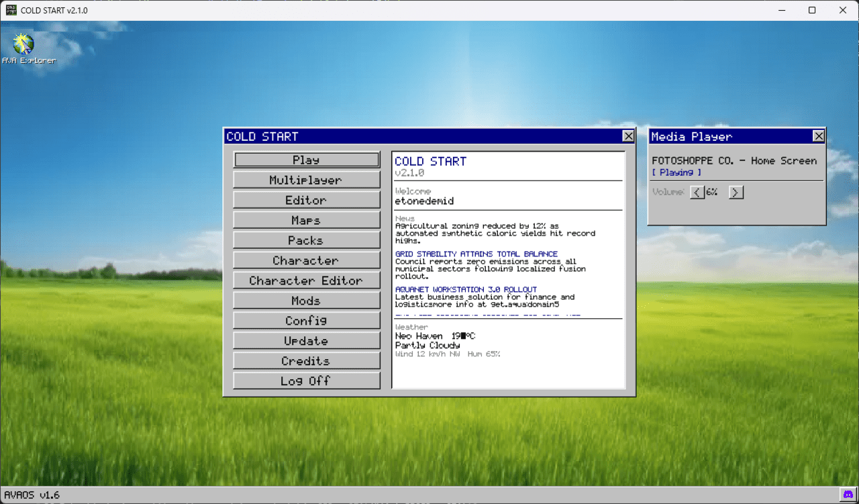Viewport: 859px width, 504px height.
Task: Open the Mods menu
Action: (307, 301)
